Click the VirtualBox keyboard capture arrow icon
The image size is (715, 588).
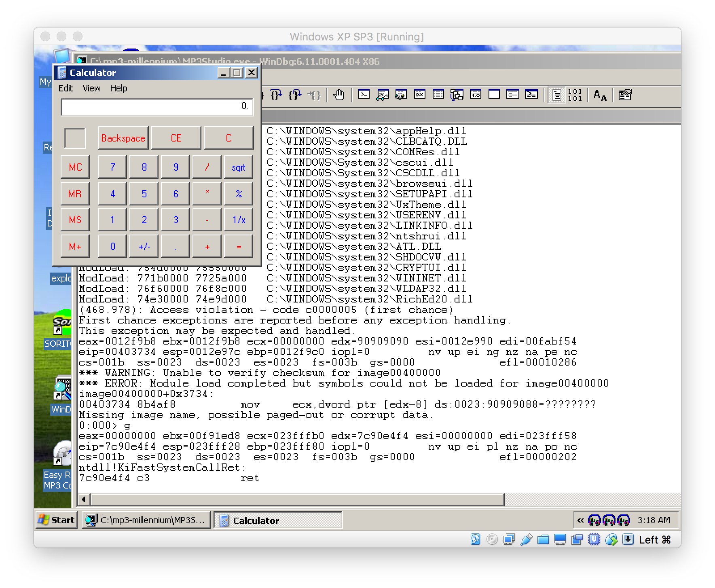pos(628,539)
